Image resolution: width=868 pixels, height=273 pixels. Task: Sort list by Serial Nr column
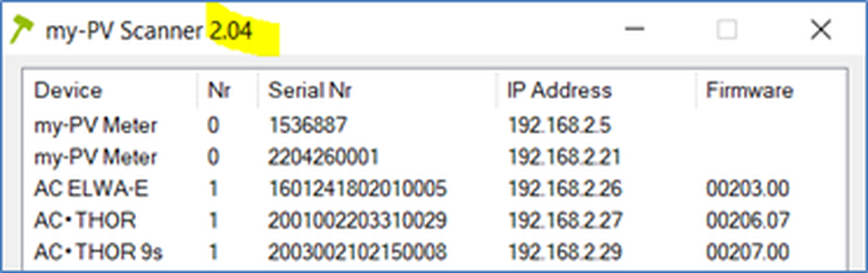click(x=309, y=91)
